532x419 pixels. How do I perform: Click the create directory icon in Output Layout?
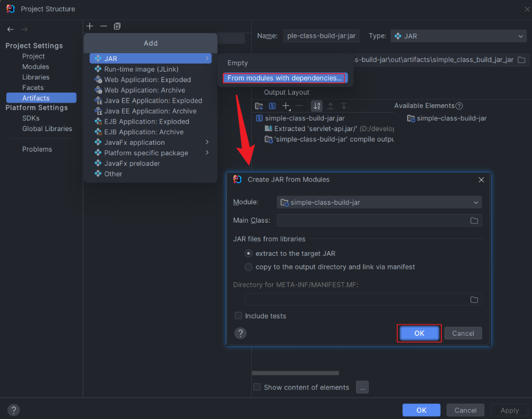coord(259,106)
